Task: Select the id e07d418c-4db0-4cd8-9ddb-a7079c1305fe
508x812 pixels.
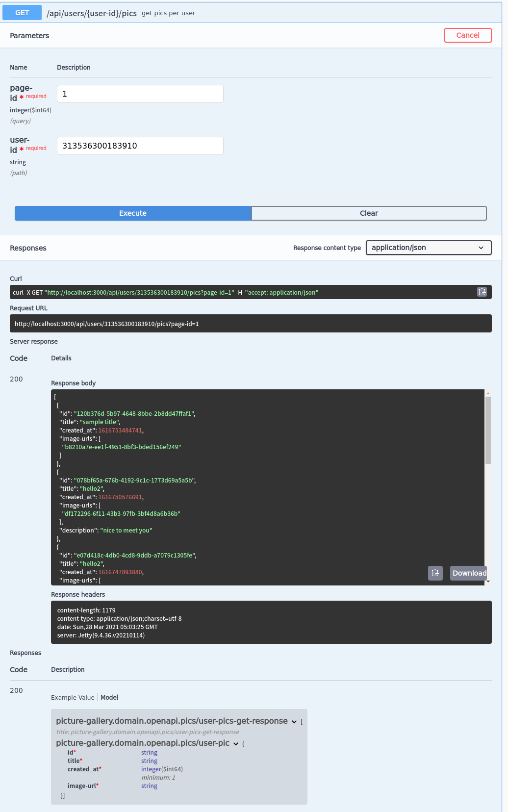Action: pos(134,555)
